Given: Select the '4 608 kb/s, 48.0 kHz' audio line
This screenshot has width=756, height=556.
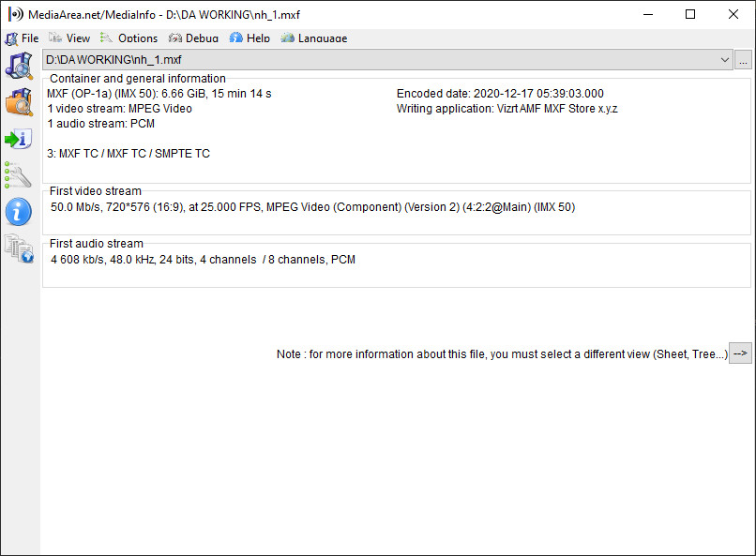Looking at the screenshot, I should point(203,260).
